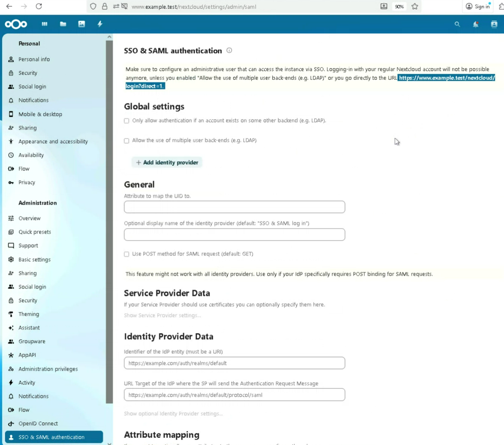
Task: Open the Files folder icon
Action: [63, 24]
